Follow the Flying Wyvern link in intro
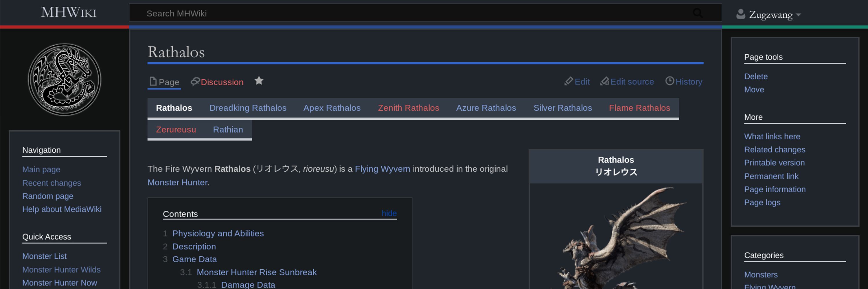 [x=382, y=169]
